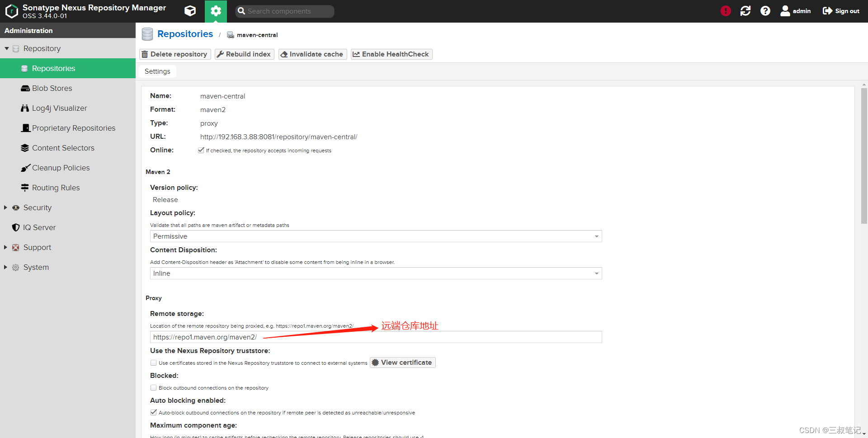Click the Log4j Visualizer binoculars icon

click(x=25, y=108)
